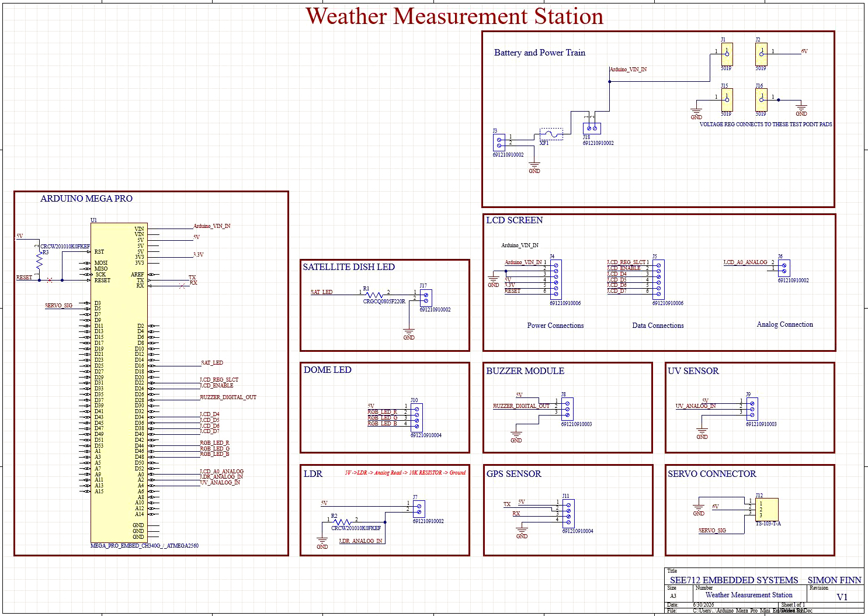Click the U1 Arduino Mega component body
The height and width of the screenshot is (616, 868).
point(119,383)
